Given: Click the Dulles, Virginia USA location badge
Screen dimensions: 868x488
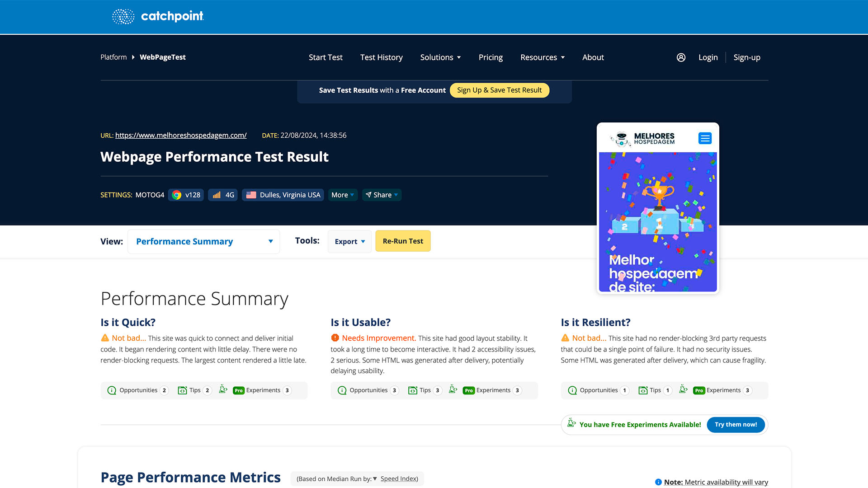Looking at the screenshot, I should click(283, 195).
